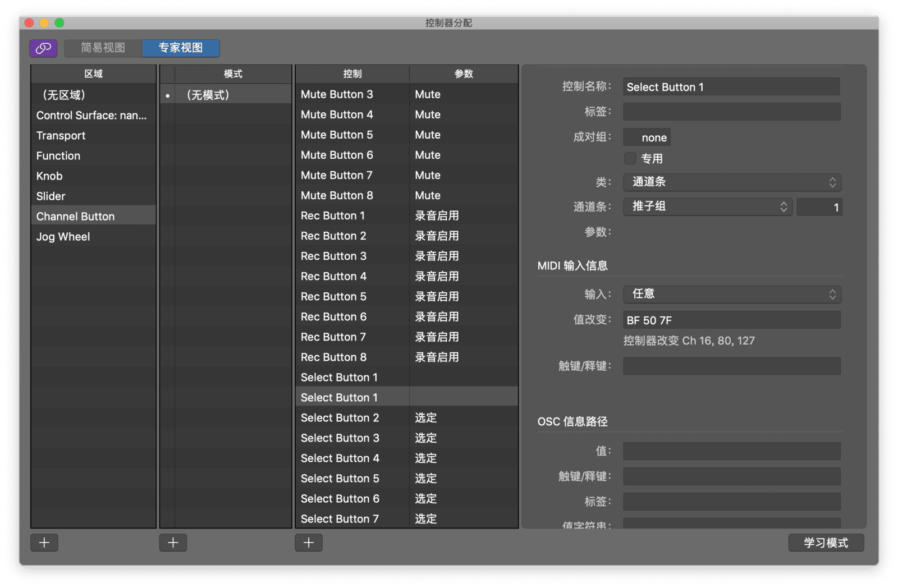Viewport: 898px width, 588px height.
Task: Click the 录音启用 parameter of Rec Button 1
Action: (437, 215)
